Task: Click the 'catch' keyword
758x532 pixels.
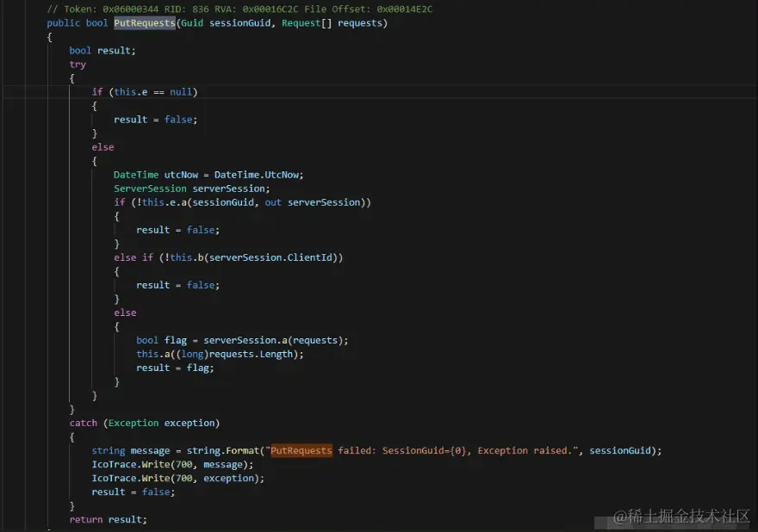Action: coord(84,424)
